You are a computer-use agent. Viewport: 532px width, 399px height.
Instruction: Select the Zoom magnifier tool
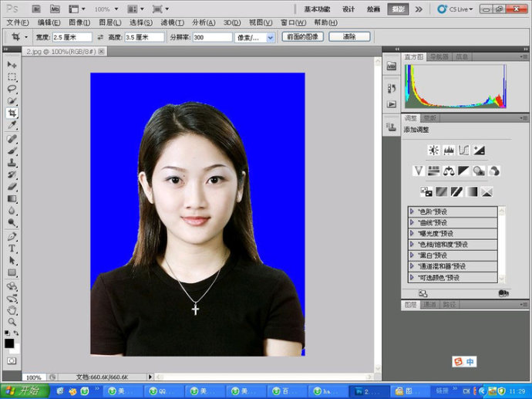click(x=12, y=322)
